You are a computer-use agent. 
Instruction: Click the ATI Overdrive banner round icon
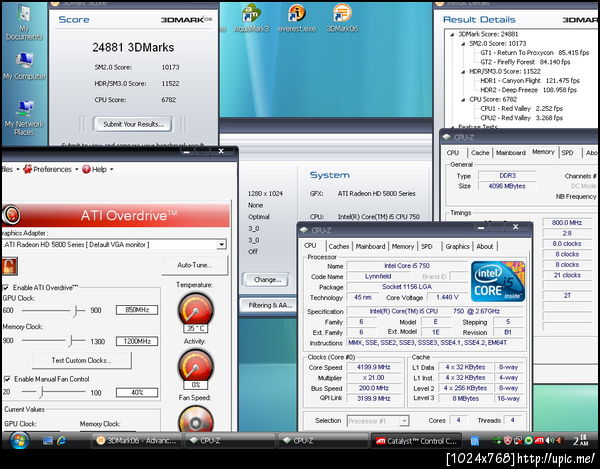pos(11,215)
